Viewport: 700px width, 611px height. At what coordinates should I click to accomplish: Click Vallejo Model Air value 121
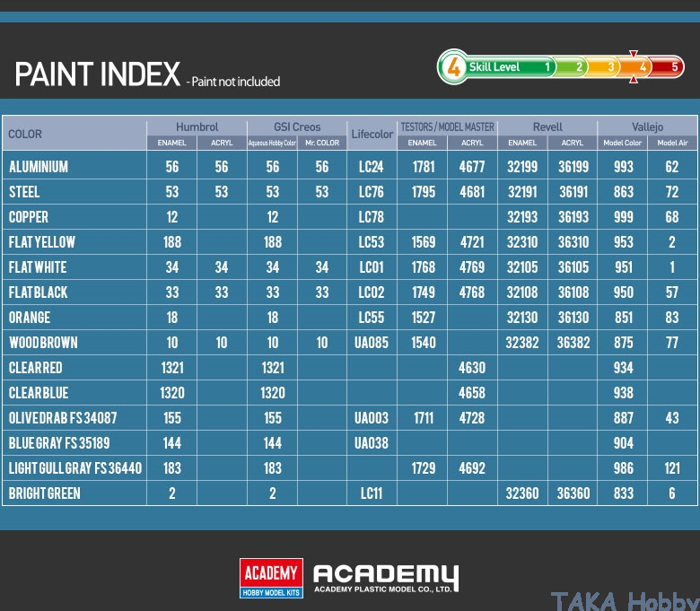(x=672, y=468)
